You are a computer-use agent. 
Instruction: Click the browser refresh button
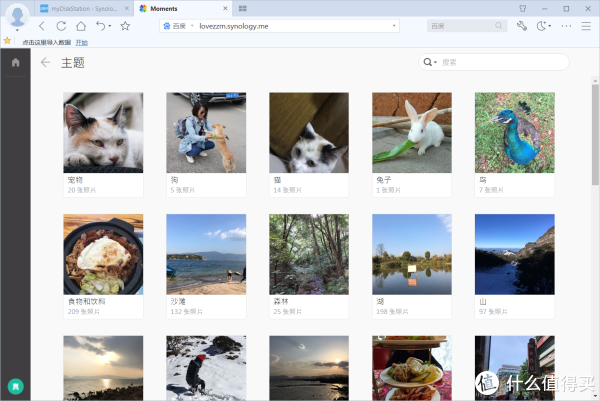tap(61, 26)
